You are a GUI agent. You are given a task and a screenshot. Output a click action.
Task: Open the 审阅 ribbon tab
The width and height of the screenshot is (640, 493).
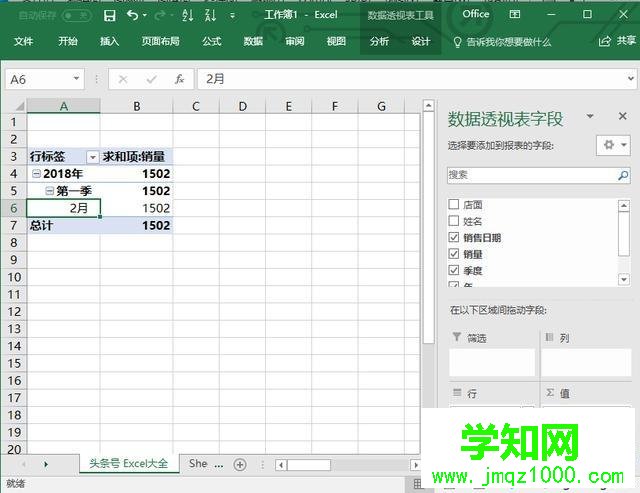pos(295,41)
